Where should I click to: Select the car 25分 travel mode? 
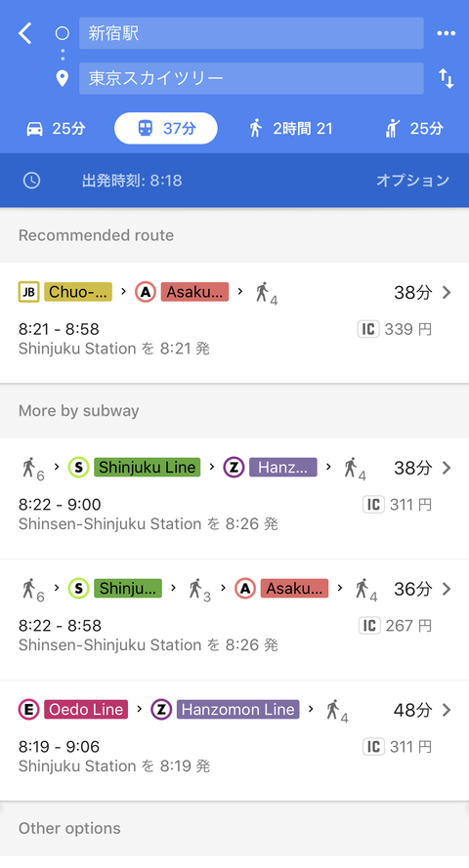pyautogui.click(x=57, y=129)
